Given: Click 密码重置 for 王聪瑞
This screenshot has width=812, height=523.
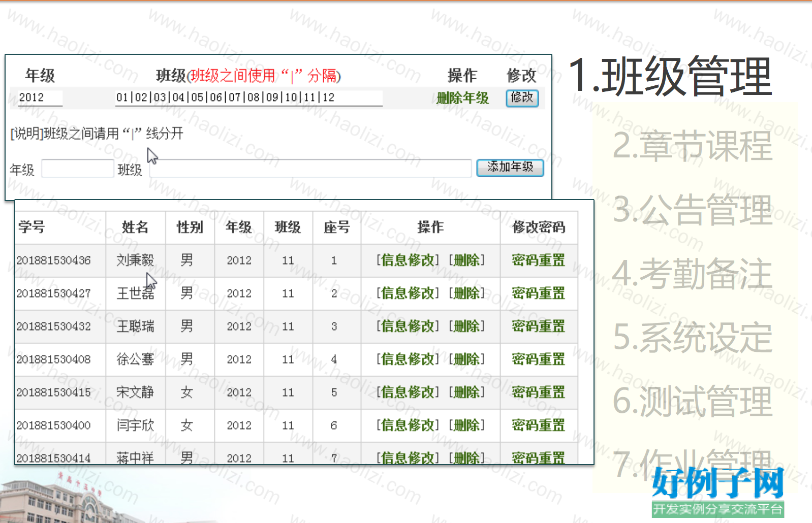Looking at the screenshot, I should pyautogui.click(x=539, y=326).
